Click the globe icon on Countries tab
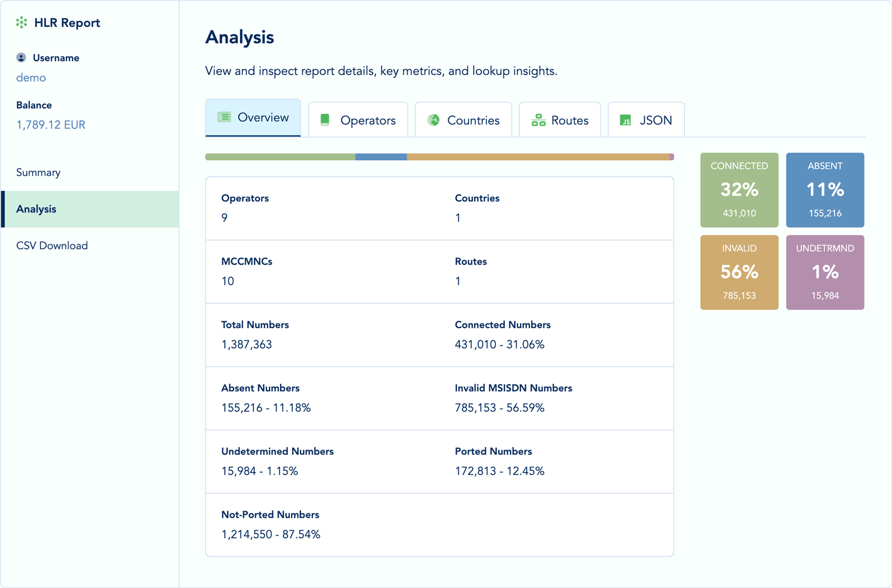 pyautogui.click(x=434, y=120)
